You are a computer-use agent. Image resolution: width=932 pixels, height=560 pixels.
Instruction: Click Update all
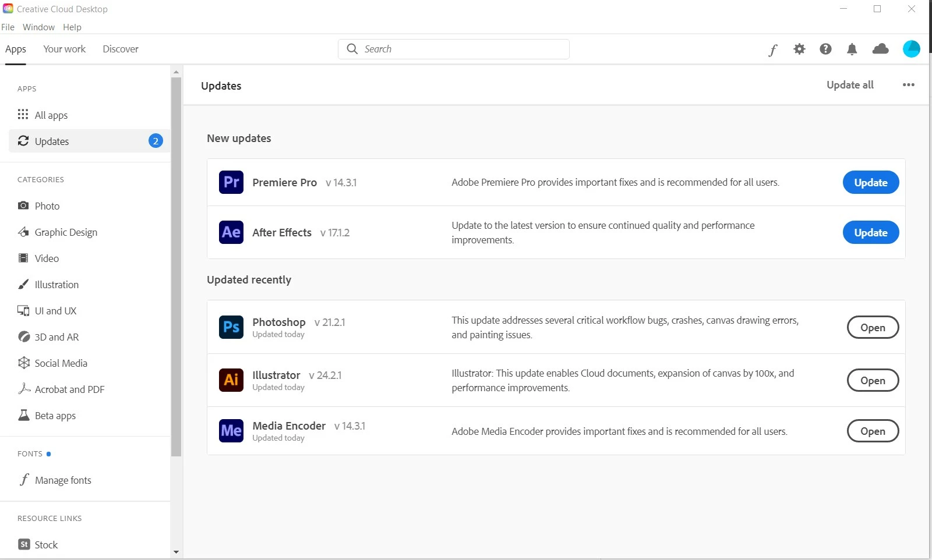tap(850, 85)
